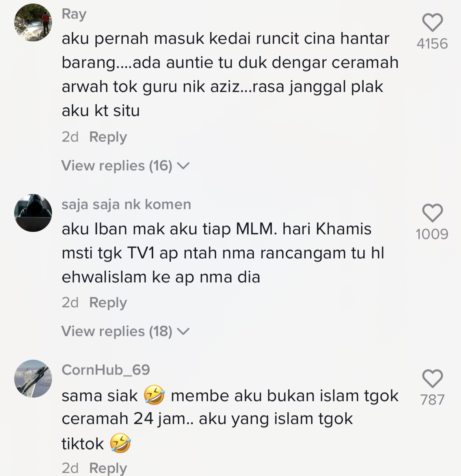Tap the heart on saja saja nk komen's comment
The image size is (461, 476).
pyautogui.click(x=432, y=213)
